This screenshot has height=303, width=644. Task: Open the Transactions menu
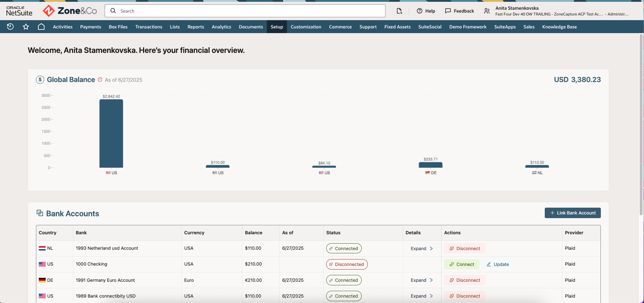click(149, 27)
